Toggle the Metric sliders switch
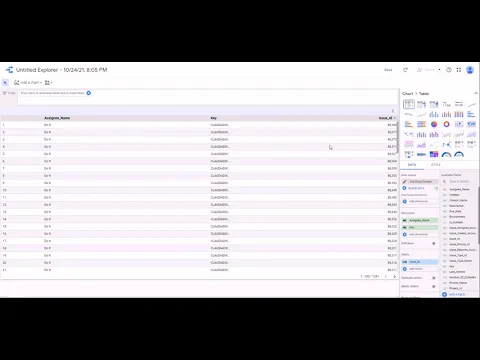The image size is (480, 360). pos(434,286)
